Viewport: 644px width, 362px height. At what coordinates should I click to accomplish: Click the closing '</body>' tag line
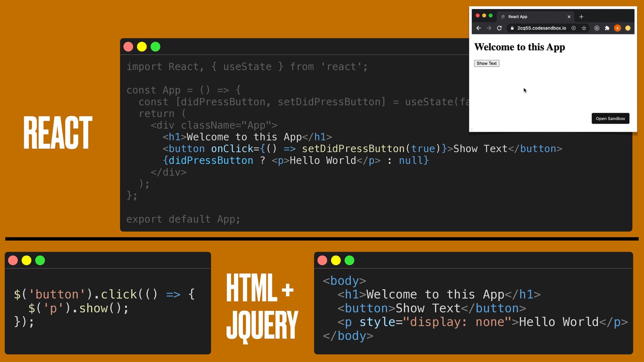point(348,336)
